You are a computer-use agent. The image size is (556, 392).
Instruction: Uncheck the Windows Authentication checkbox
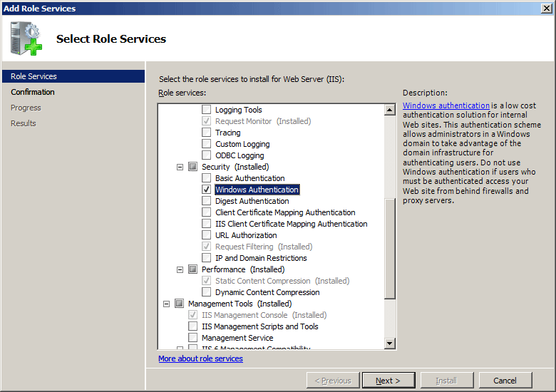click(x=207, y=190)
